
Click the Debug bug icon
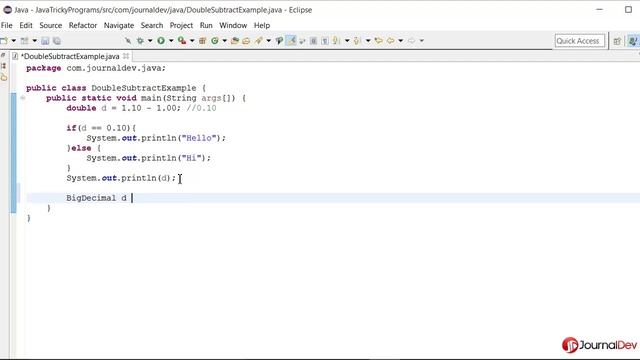(140, 41)
